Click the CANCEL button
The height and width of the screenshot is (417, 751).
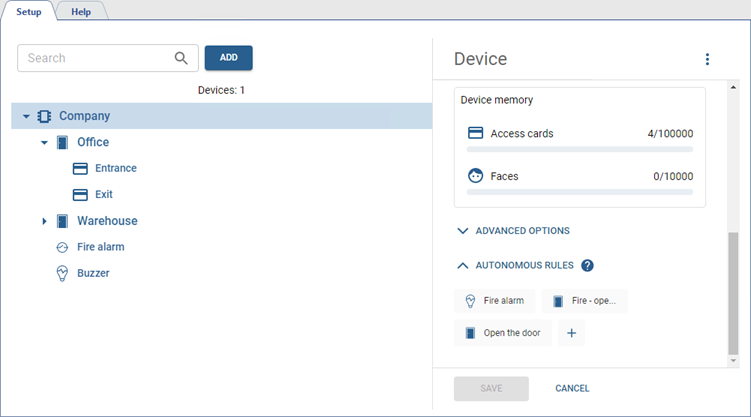572,388
